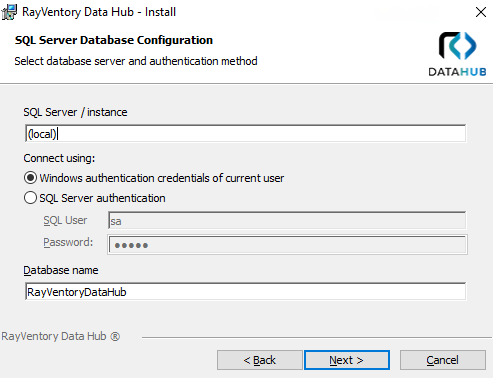The width and height of the screenshot is (493, 378).
Task: Click the Connect using: label
Action: (59, 158)
